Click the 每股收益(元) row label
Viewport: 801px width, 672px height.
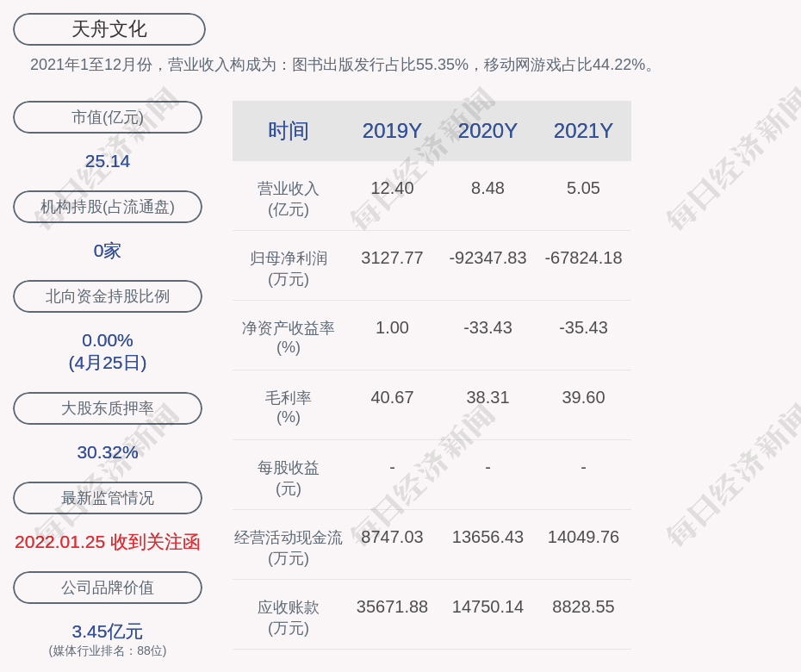point(289,478)
